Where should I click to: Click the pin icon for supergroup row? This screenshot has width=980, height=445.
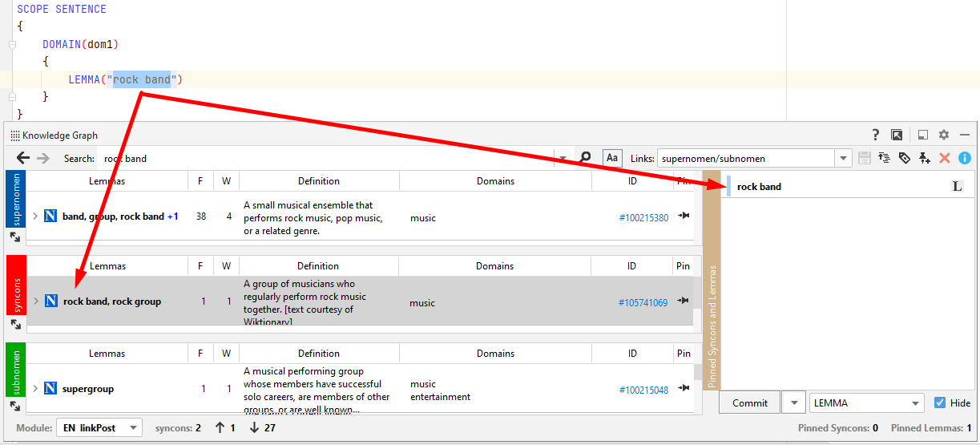[684, 389]
